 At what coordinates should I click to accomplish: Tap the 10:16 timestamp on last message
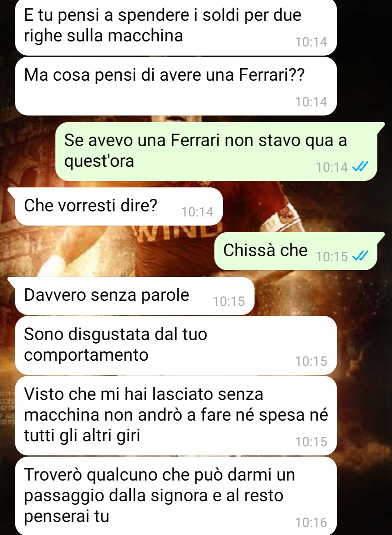[x=311, y=522]
